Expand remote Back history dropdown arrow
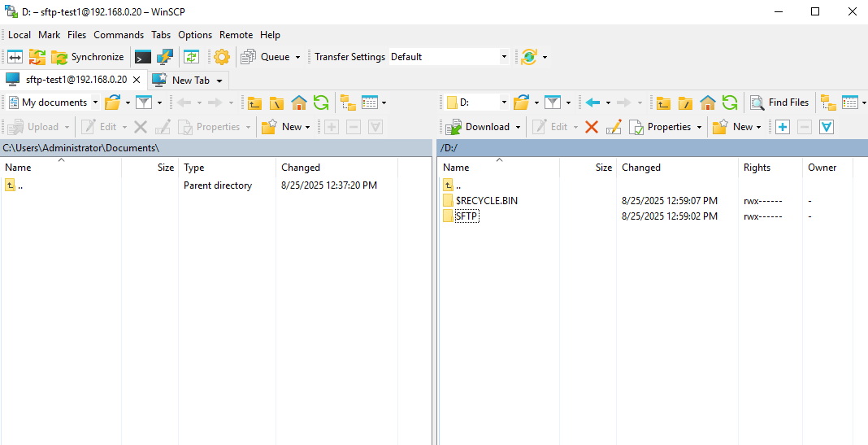868x445 pixels. tap(608, 103)
